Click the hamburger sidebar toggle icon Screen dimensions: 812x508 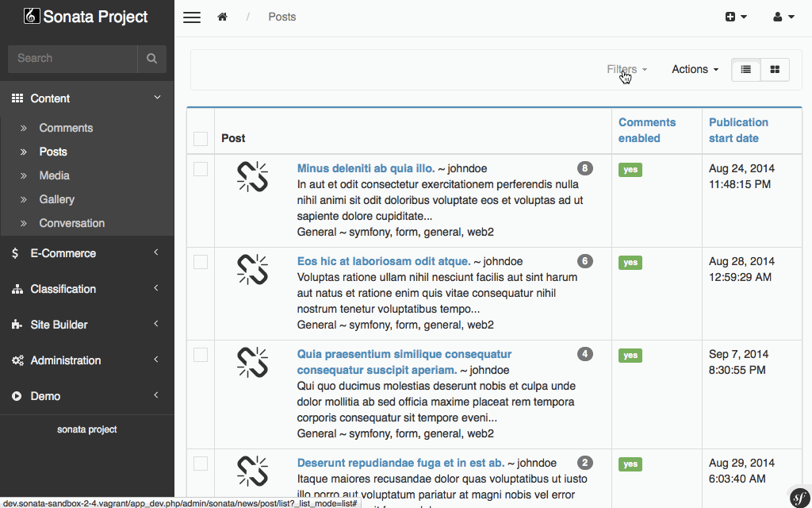click(x=191, y=17)
